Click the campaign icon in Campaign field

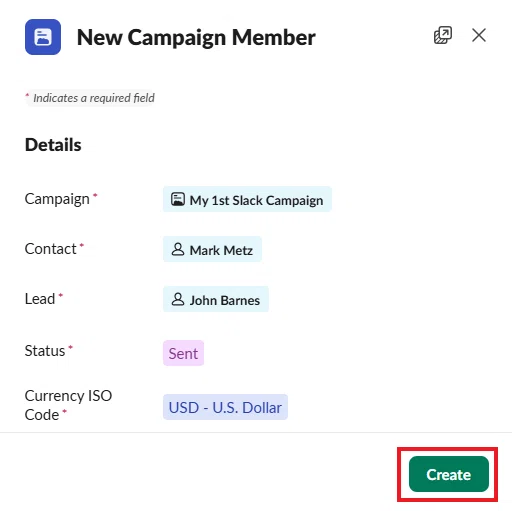point(178,199)
